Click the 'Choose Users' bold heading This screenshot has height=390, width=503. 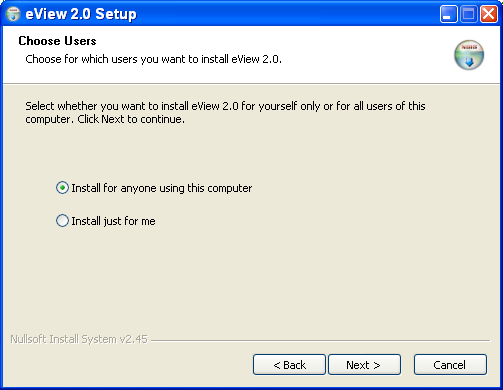[x=57, y=41]
